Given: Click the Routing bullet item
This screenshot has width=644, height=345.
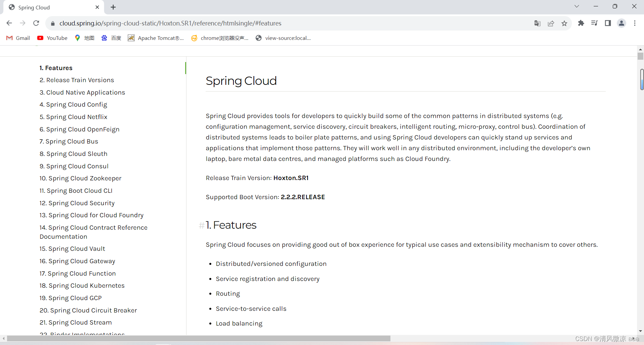Looking at the screenshot, I should pos(228,294).
